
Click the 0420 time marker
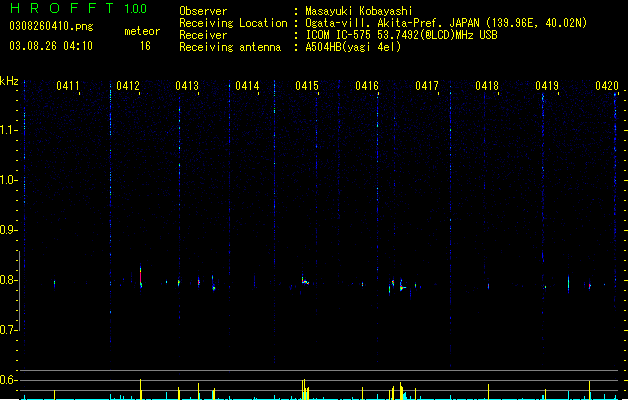click(607, 86)
